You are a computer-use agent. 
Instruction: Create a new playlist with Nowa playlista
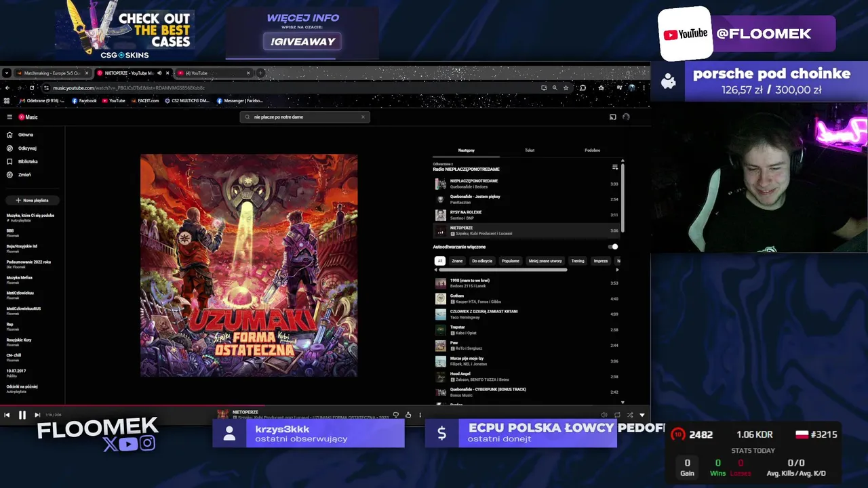click(x=33, y=201)
